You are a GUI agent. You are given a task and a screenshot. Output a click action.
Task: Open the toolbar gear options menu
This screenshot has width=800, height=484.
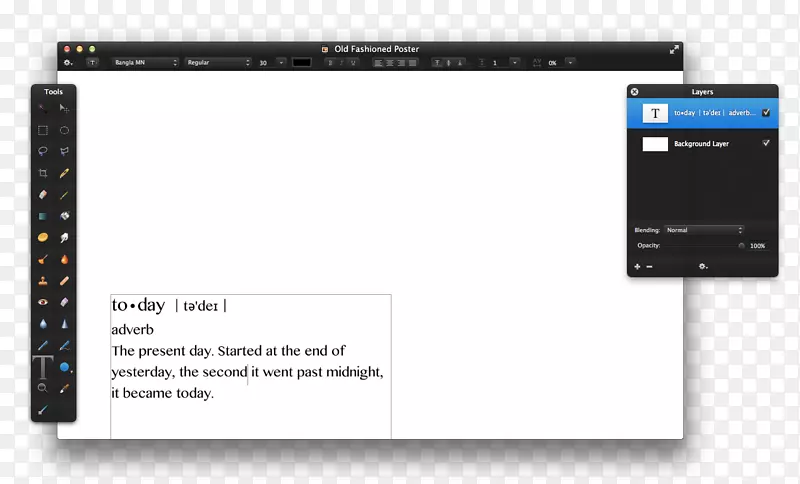point(68,63)
